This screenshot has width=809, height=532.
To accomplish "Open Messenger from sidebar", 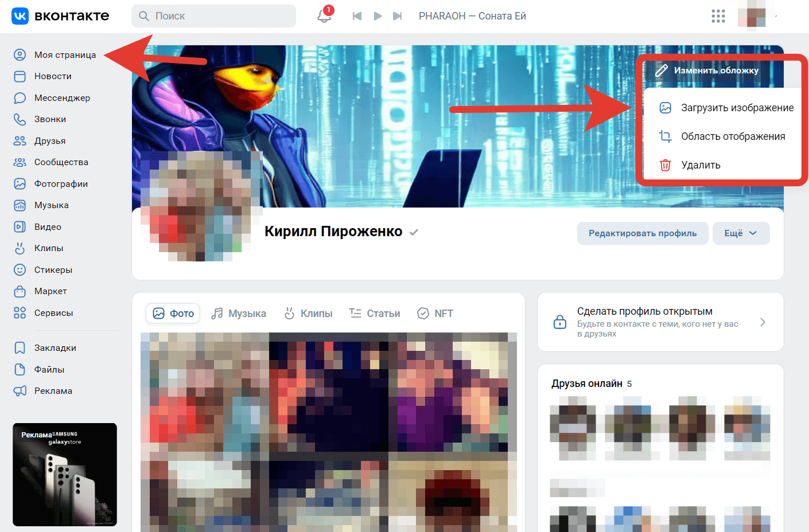I will tap(62, 98).
